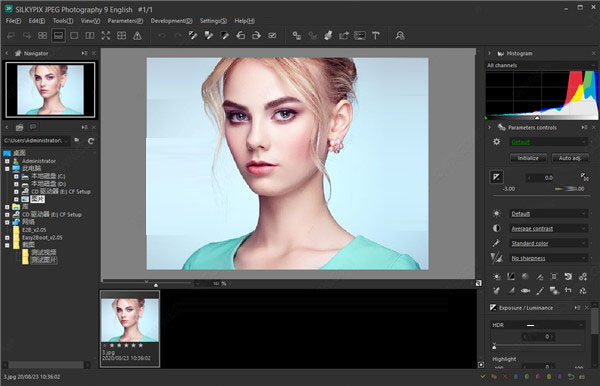The height and width of the screenshot is (386, 600).
Task: Open the tone curve icon in sub-controls
Action: pyautogui.click(x=511, y=276)
